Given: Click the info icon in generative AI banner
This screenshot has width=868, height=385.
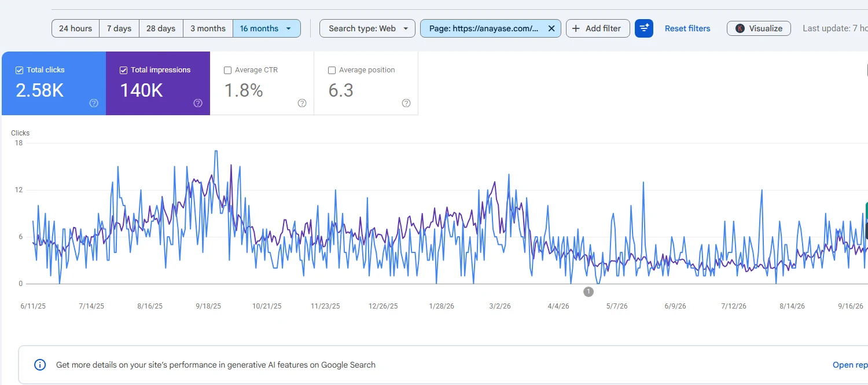Looking at the screenshot, I should click(x=40, y=365).
